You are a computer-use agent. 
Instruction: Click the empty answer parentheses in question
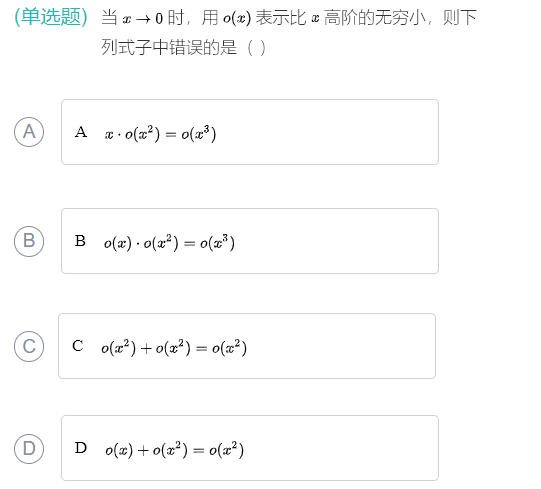click(x=256, y=48)
